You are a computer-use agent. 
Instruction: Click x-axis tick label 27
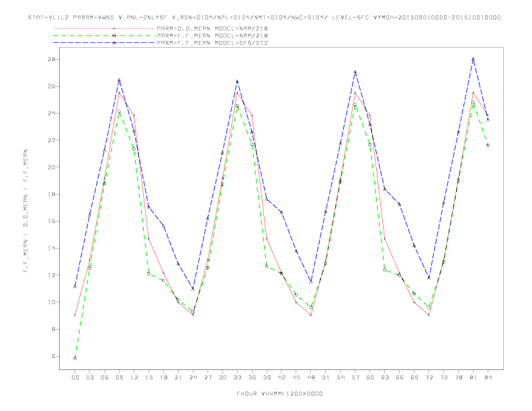208,377
